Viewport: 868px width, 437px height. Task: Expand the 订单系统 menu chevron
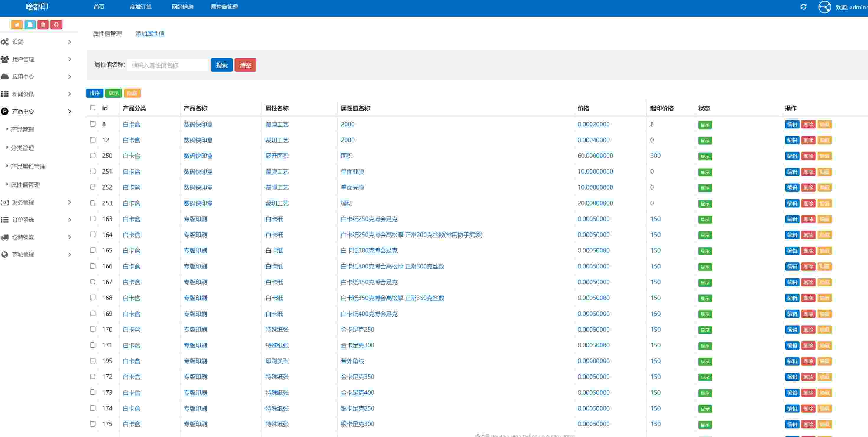69,220
